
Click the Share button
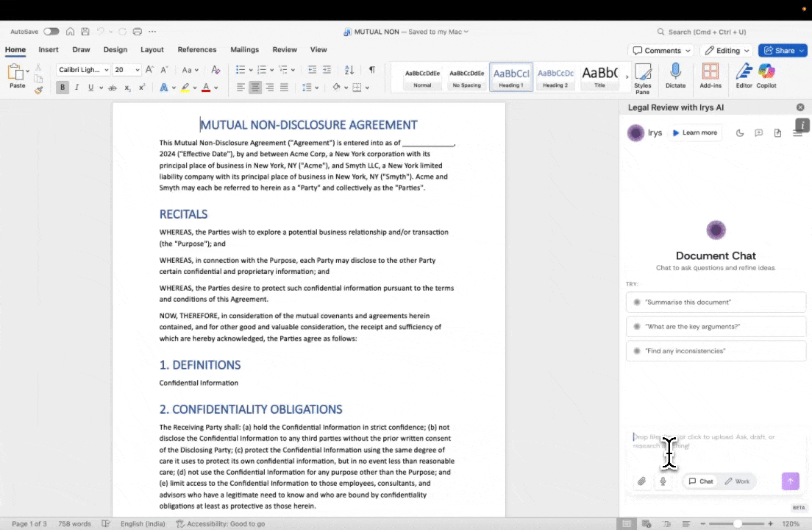783,50
